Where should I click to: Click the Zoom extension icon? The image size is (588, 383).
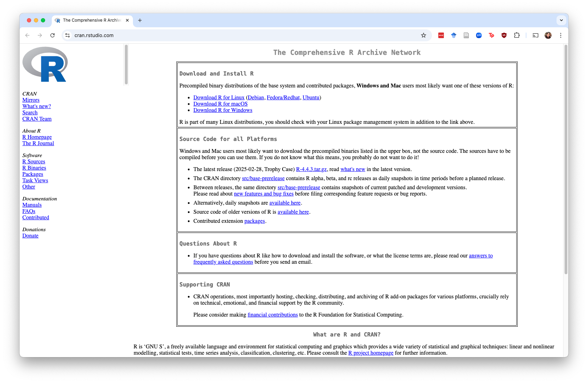pos(479,35)
